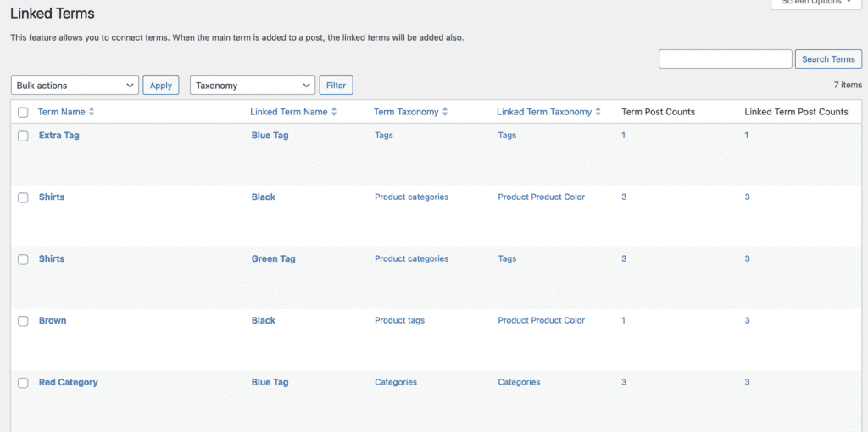Select the Red Category row checkbox

[x=23, y=384]
